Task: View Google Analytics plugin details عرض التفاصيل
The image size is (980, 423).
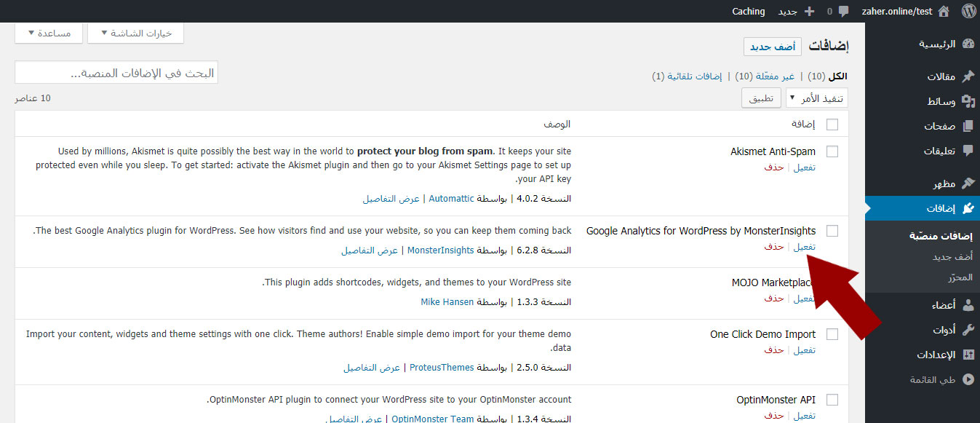Action: (x=370, y=250)
